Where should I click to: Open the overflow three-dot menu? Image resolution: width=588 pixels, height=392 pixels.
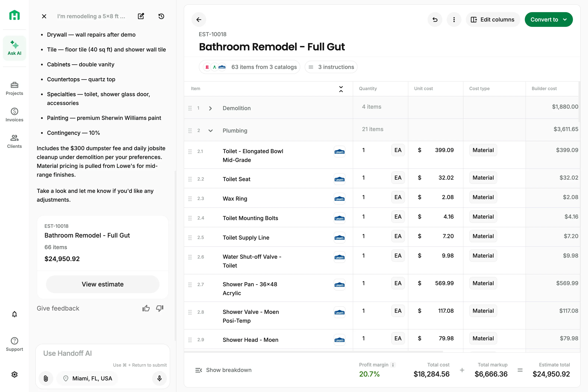point(454,19)
